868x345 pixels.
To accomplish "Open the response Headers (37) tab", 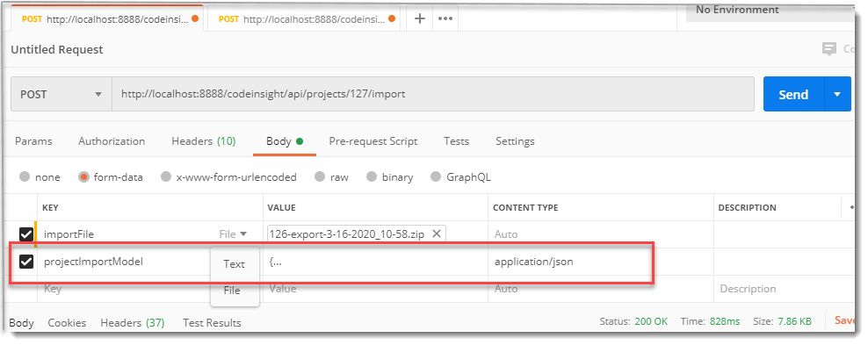I will [x=133, y=323].
